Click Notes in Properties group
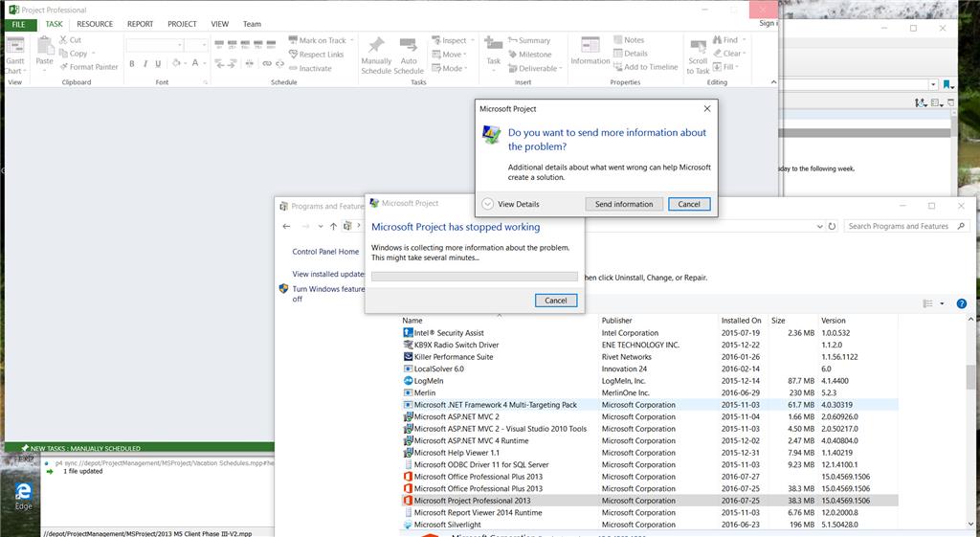 pos(629,39)
